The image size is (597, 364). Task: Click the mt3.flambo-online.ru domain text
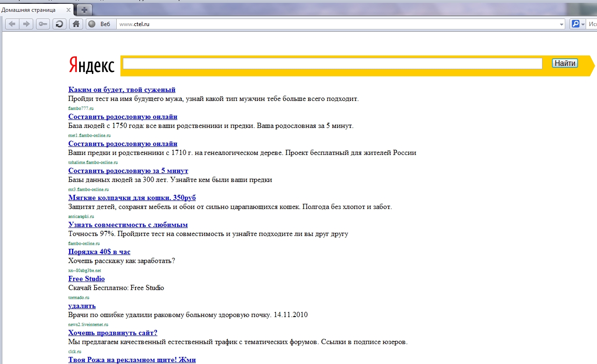(x=88, y=190)
